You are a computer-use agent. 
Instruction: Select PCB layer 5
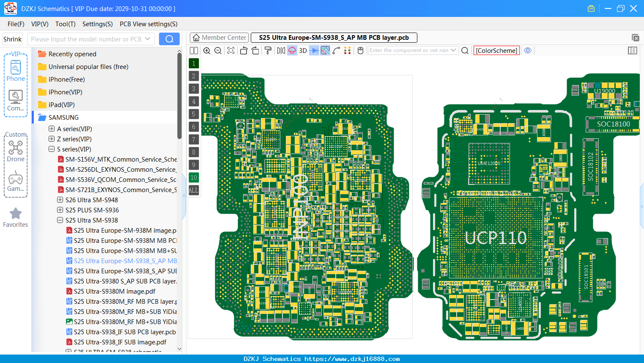coord(194,114)
